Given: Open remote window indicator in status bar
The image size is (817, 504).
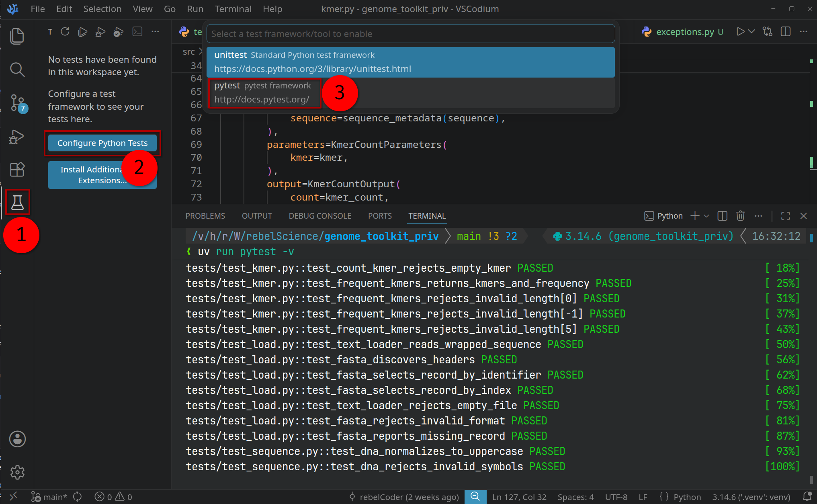Looking at the screenshot, I should [x=13, y=497].
